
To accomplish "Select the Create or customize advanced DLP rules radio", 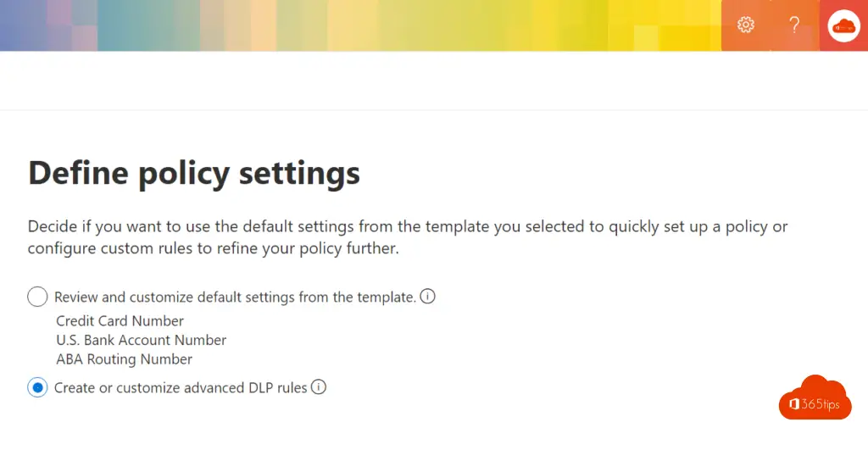I will point(37,387).
